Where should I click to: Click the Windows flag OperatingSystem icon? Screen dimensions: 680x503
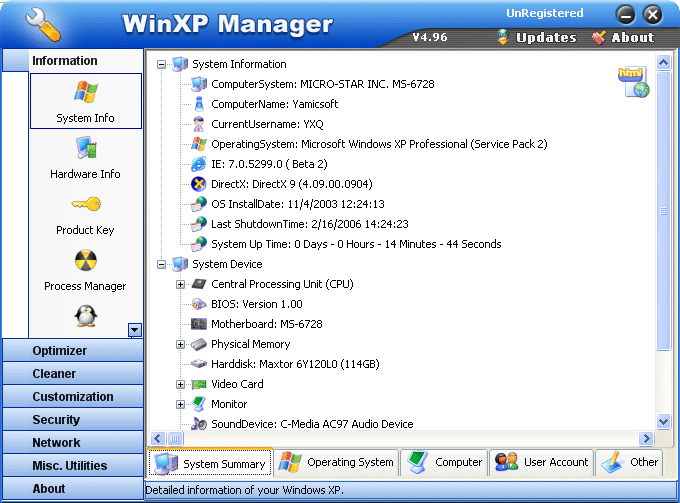199,144
